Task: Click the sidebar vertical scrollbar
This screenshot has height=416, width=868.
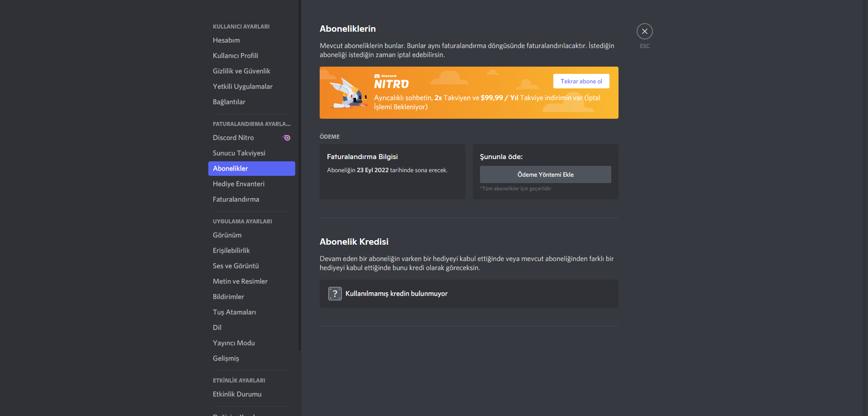Action: point(299,174)
